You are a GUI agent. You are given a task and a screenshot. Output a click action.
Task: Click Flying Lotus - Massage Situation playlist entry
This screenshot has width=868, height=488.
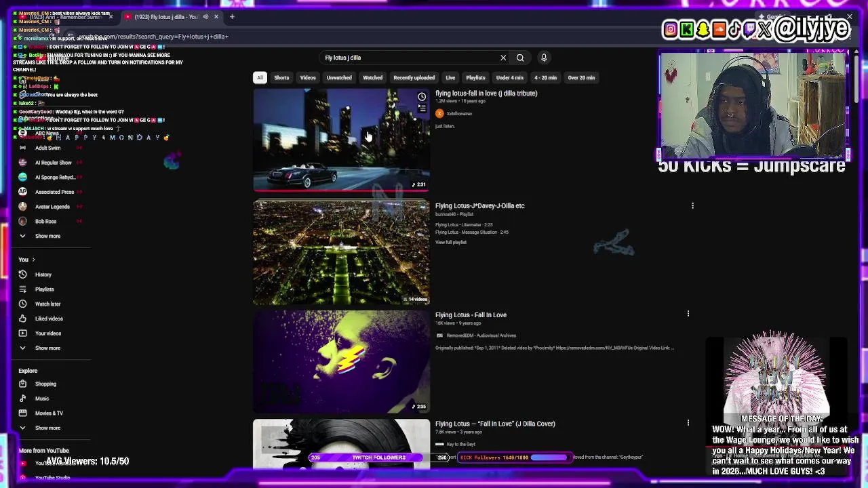click(472, 232)
